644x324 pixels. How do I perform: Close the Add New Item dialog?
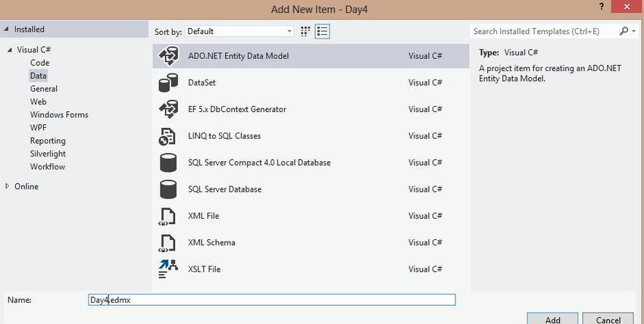point(627,7)
